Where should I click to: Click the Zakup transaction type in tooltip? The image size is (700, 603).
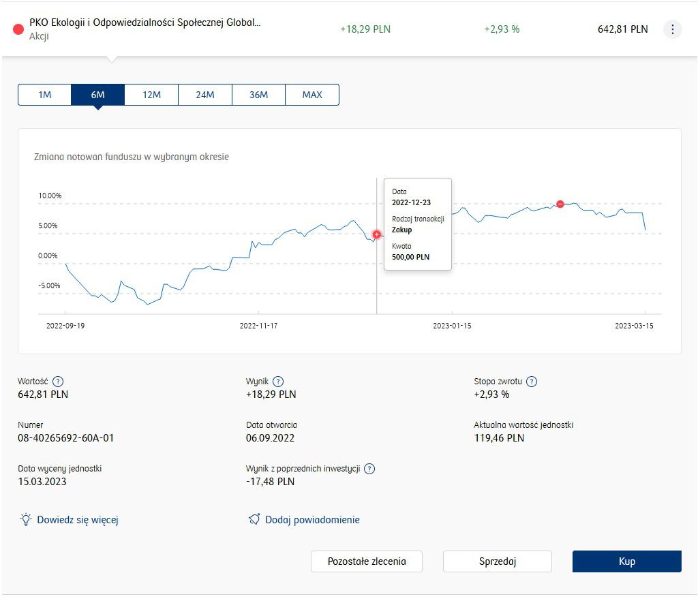[401, 230]
